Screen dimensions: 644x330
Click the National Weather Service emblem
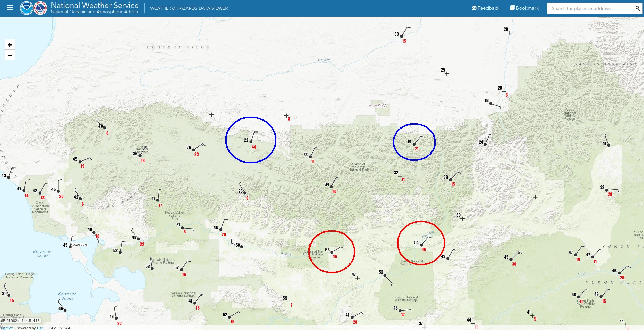pos(40,7)
